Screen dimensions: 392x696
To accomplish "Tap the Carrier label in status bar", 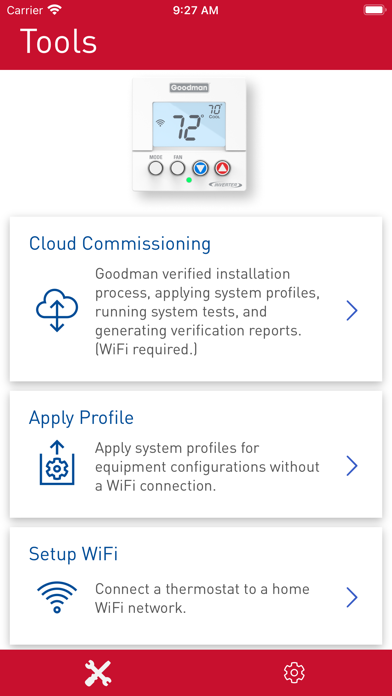I will (25, 10).
